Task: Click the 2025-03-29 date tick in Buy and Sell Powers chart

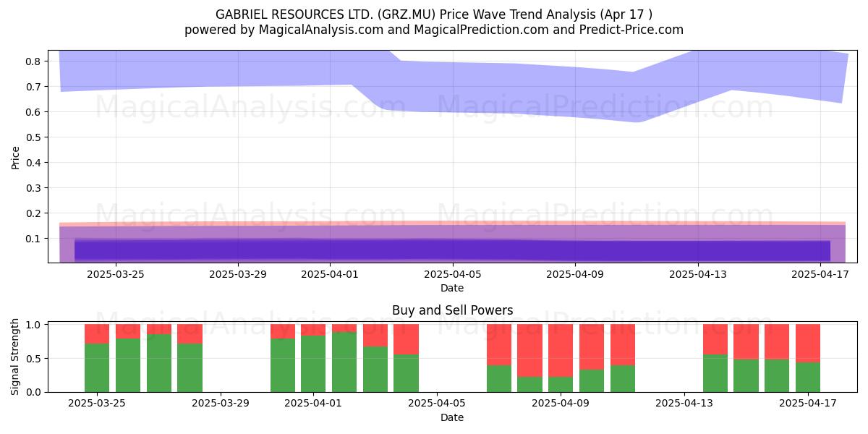Action: point(221,404)
